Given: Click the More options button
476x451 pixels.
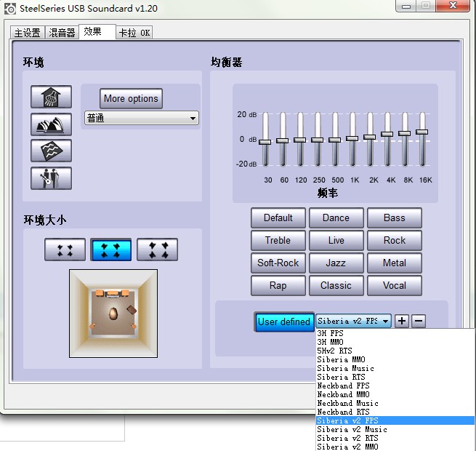Looking at the screenshot, I should pos(131,98).
